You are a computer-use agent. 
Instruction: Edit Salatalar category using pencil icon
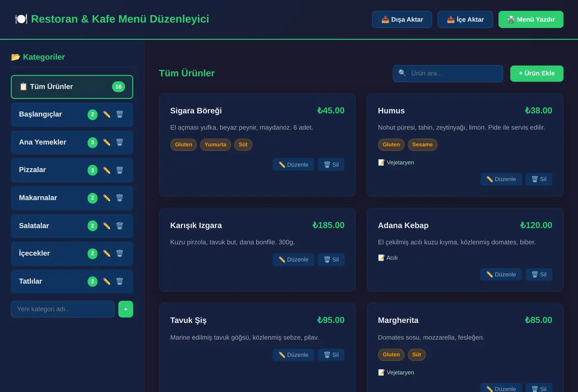106,226
